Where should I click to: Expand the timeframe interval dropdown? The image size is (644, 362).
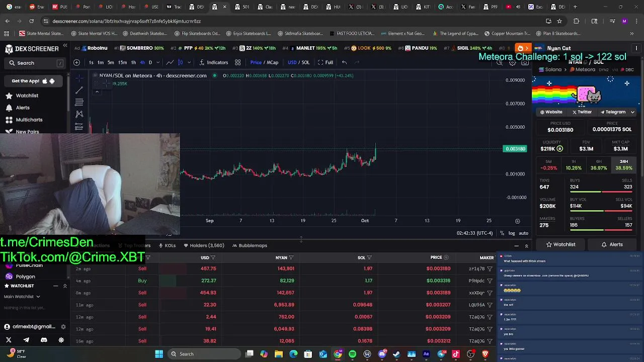click(x=158, y=62)
